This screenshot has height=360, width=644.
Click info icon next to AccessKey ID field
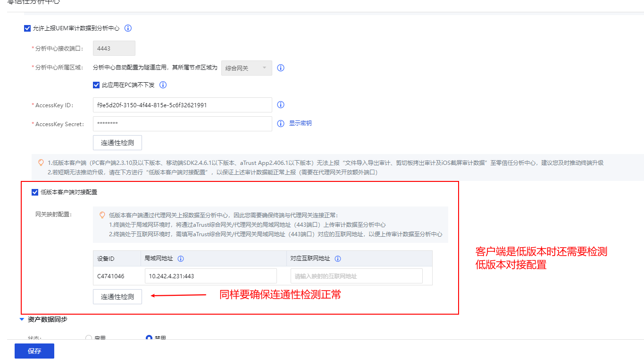(281, 105)
